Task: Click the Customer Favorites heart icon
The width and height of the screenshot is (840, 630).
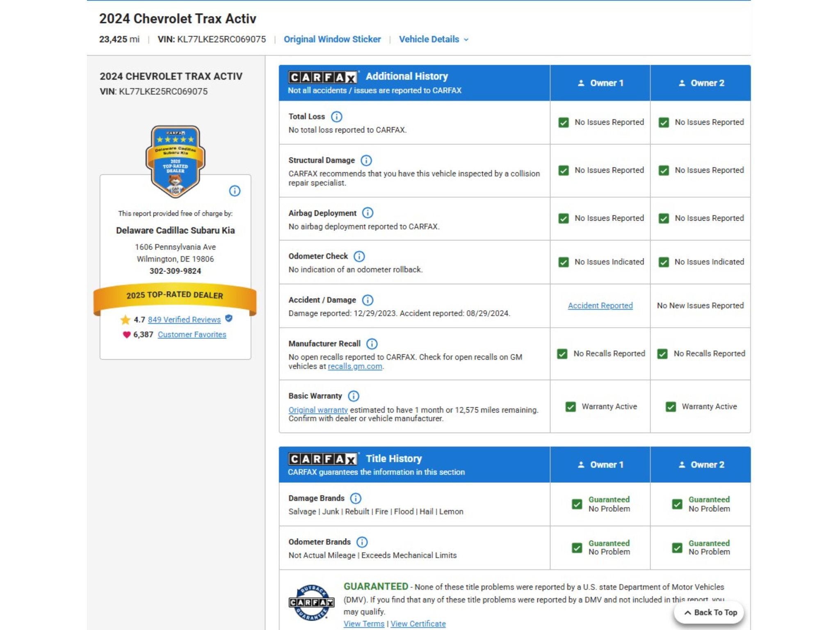Action: [126, 335]
